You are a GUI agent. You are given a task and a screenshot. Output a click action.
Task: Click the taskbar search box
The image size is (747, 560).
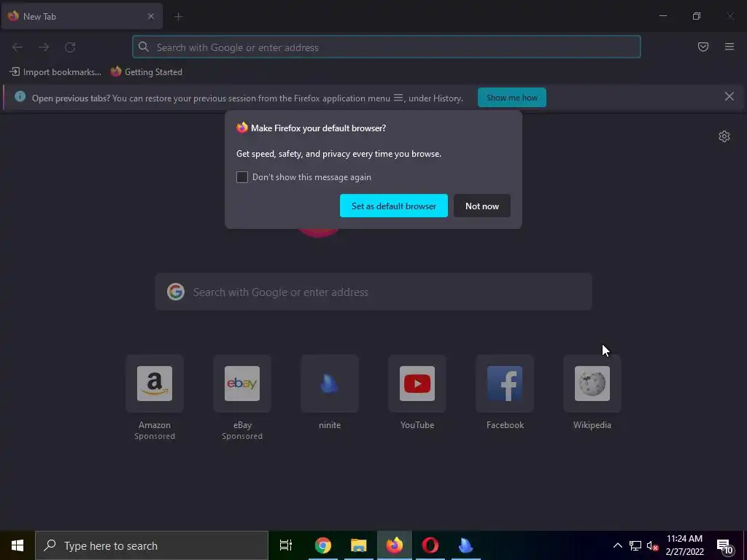click(152, 545)
